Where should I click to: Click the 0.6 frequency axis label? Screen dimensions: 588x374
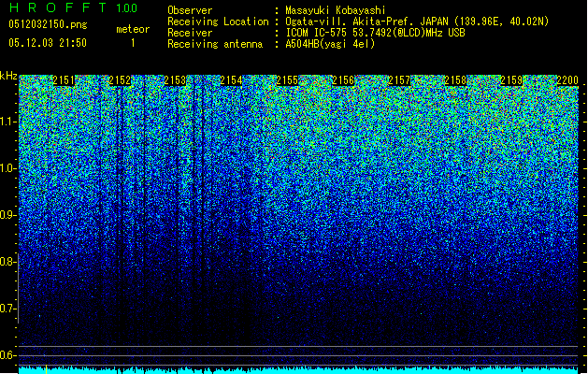(x=8, y=355)
